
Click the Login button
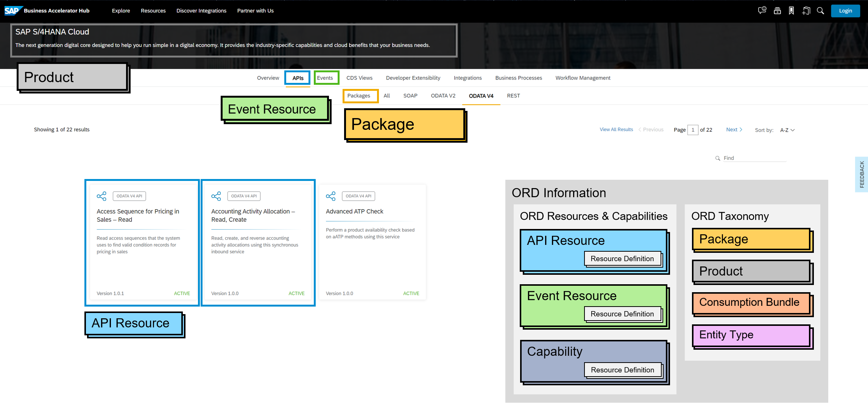(x=845, y=11)
